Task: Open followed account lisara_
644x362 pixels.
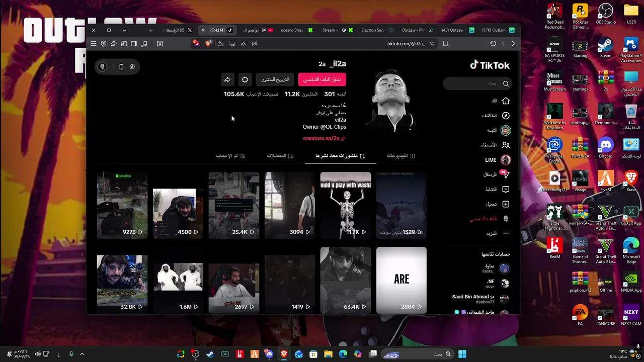Action: pyautogui.click(x=495, y=268)
